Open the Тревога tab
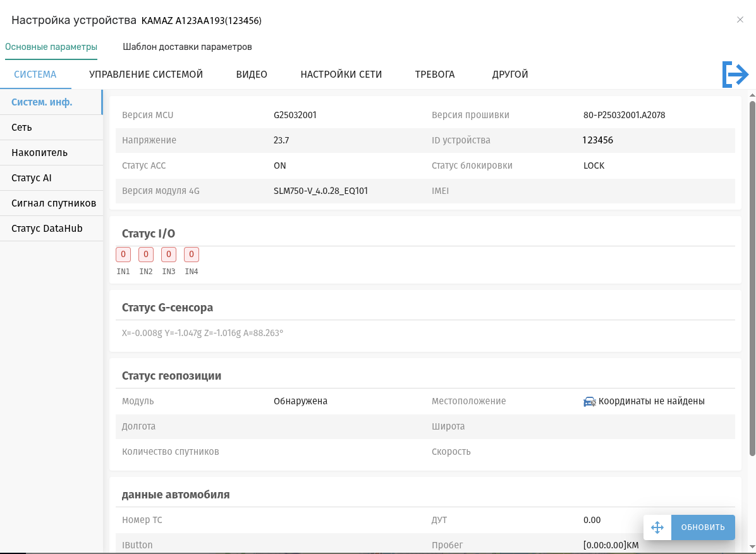 pos(435,75)
